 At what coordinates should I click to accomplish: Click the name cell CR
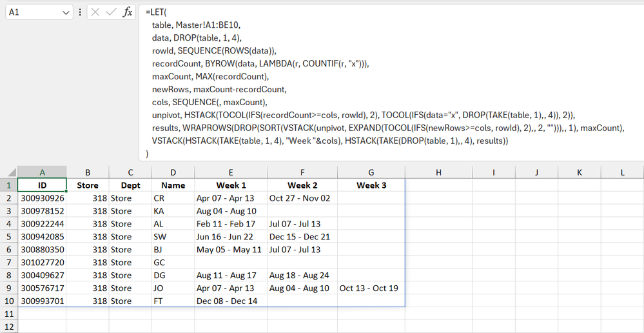point(173,198)
